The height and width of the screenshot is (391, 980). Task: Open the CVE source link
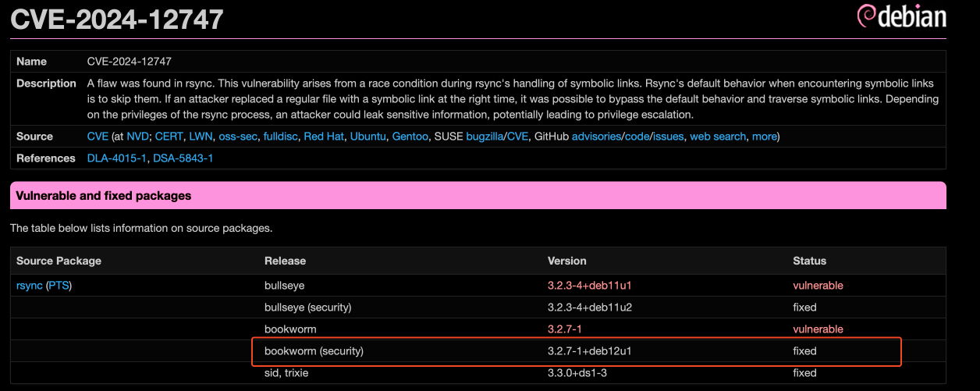point(98,137)
